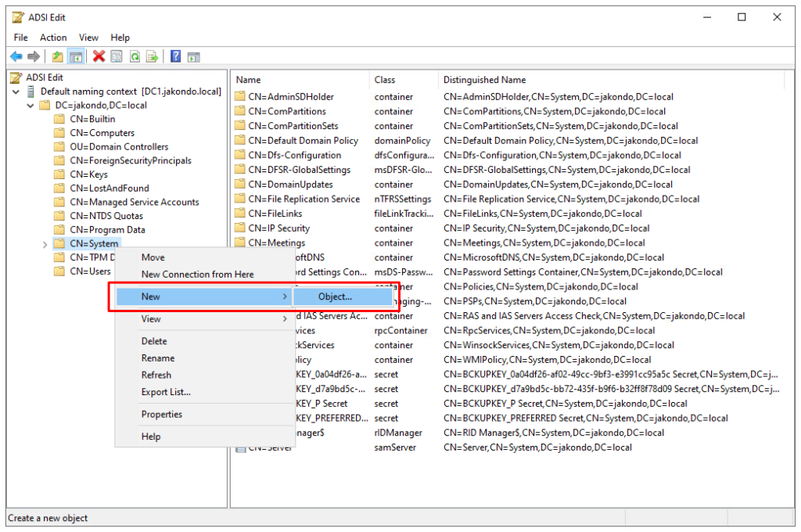The image size is (801, 532).
Task: Toggle the Show/Hide Console Tree icon
Action: coord(76,56)
